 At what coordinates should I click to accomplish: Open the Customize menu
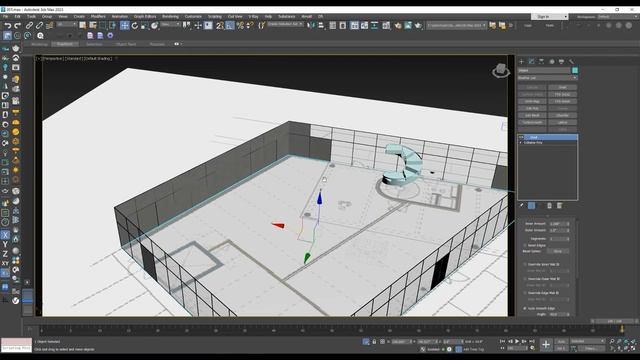coord(193,17)
